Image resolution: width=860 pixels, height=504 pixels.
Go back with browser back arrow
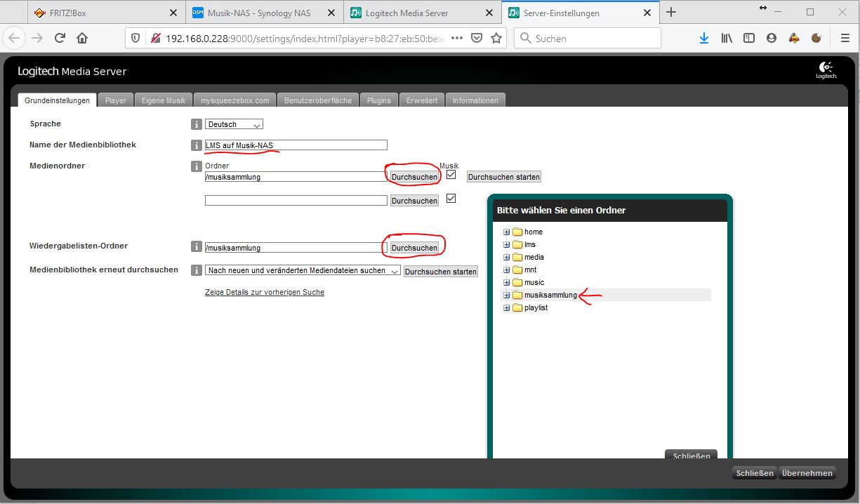pos(15,39)
